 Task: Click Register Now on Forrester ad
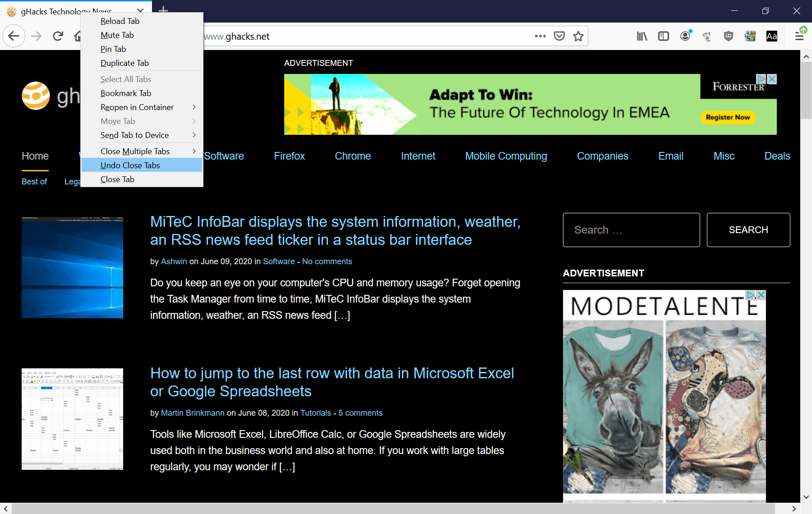pos(728,117)
